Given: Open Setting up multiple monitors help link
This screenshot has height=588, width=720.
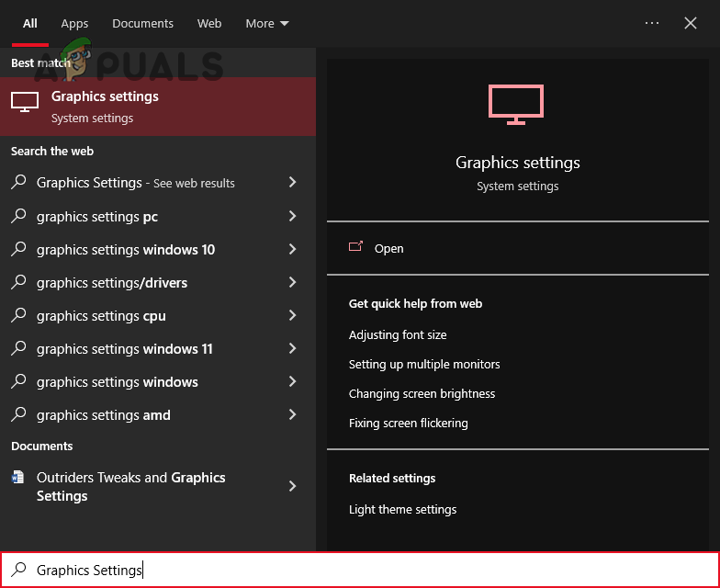Looking at the screenshot, I should click(x=424, y=365).
